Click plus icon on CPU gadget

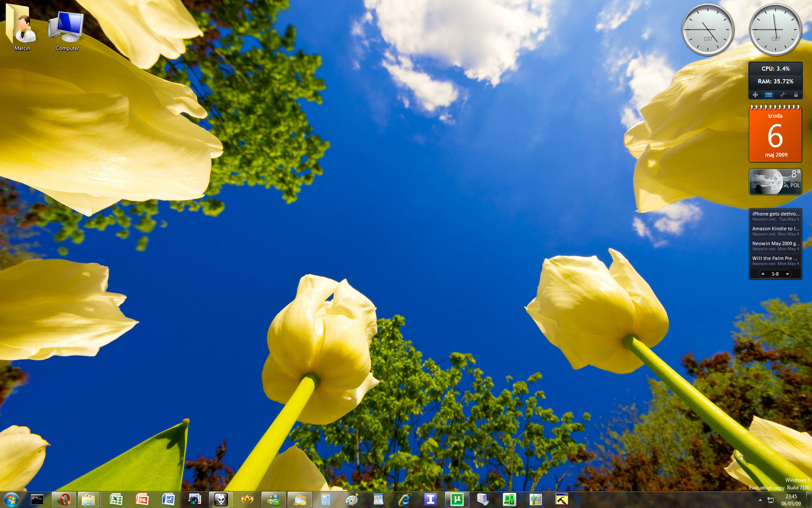pyautogui.click(x=755, y=95)
